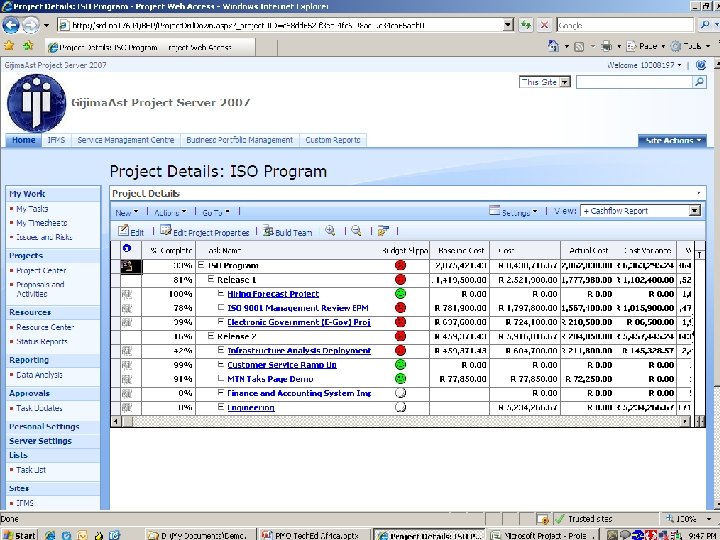The height and width of the screenshot is (540, 720).
Task: Open the Go To menu dropdown
Action: tap(216, 212)
